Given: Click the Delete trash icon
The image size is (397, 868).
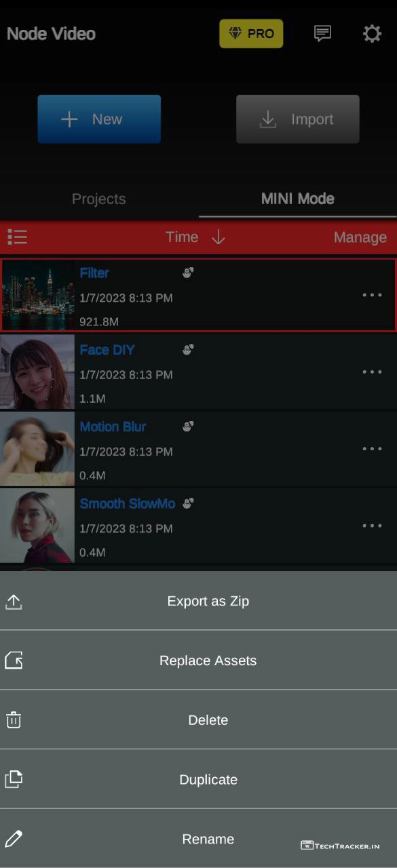Looking at the screenshot, I should point(14,720).
